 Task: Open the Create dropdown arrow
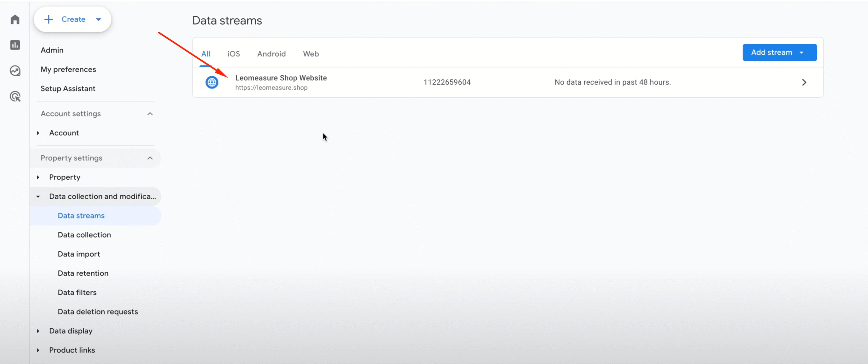[x=99, y=19]
